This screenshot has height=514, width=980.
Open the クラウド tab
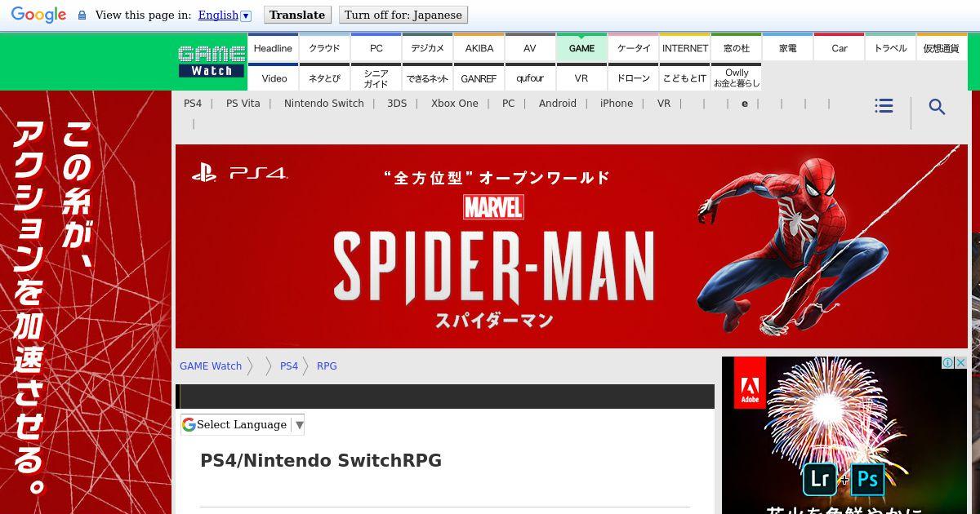pyautogui.click(x=324, y=48)
